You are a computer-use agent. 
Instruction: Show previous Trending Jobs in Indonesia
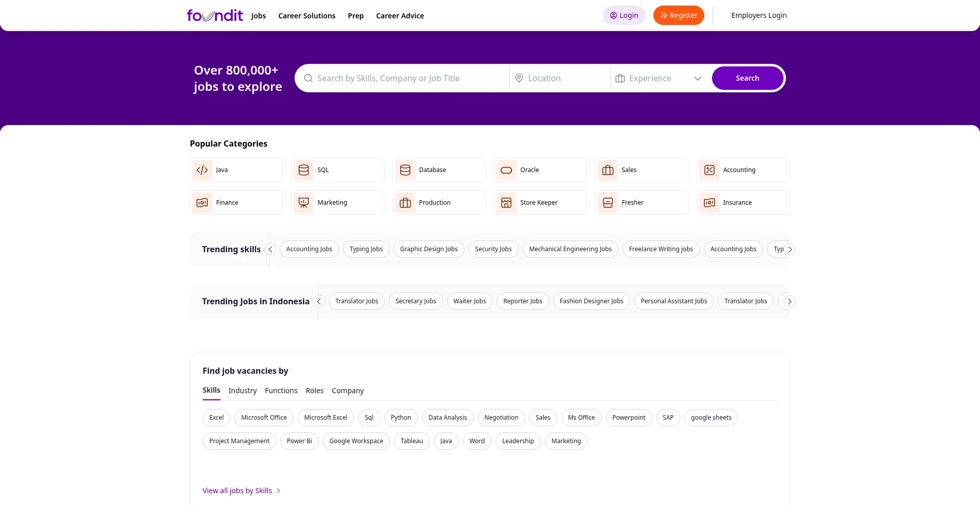point(319,301)
